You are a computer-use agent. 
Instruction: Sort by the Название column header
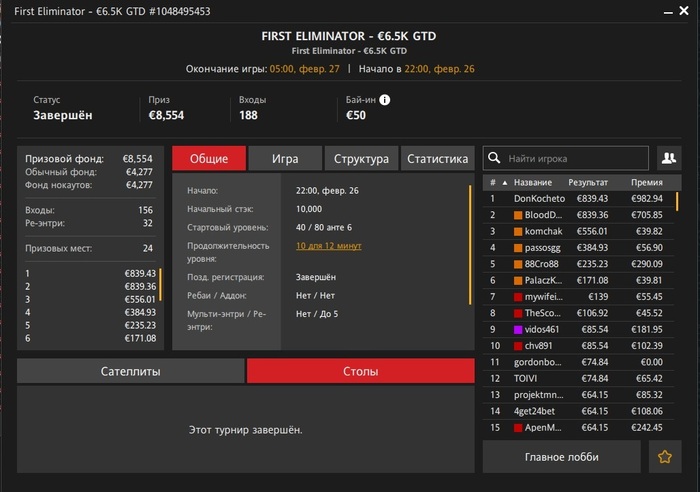coord(533,182)
